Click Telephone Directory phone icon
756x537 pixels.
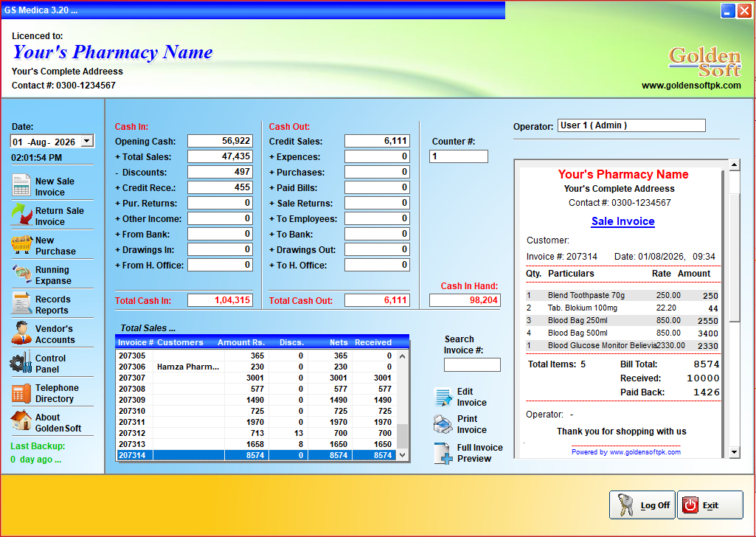click(x=21, y=393)
